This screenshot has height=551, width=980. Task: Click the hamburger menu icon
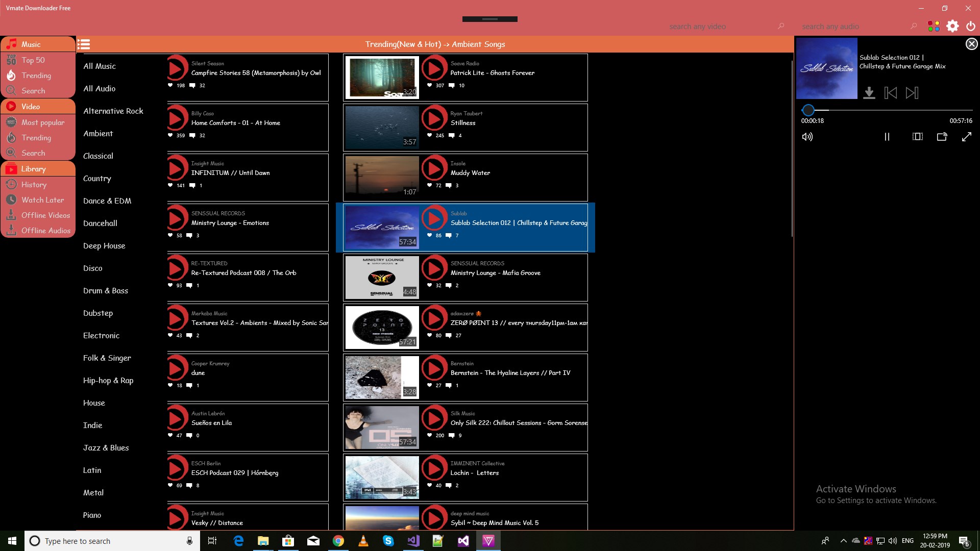click(84, 44)
